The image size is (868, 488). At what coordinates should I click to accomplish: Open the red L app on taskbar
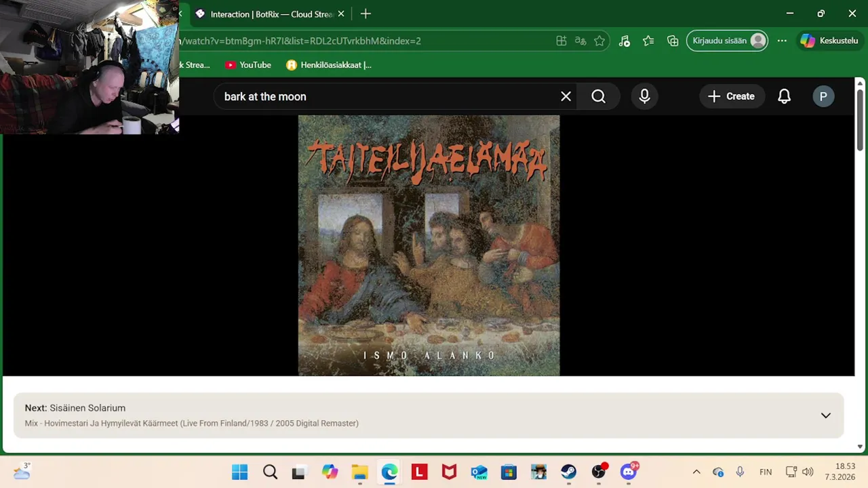pos(419,472)
